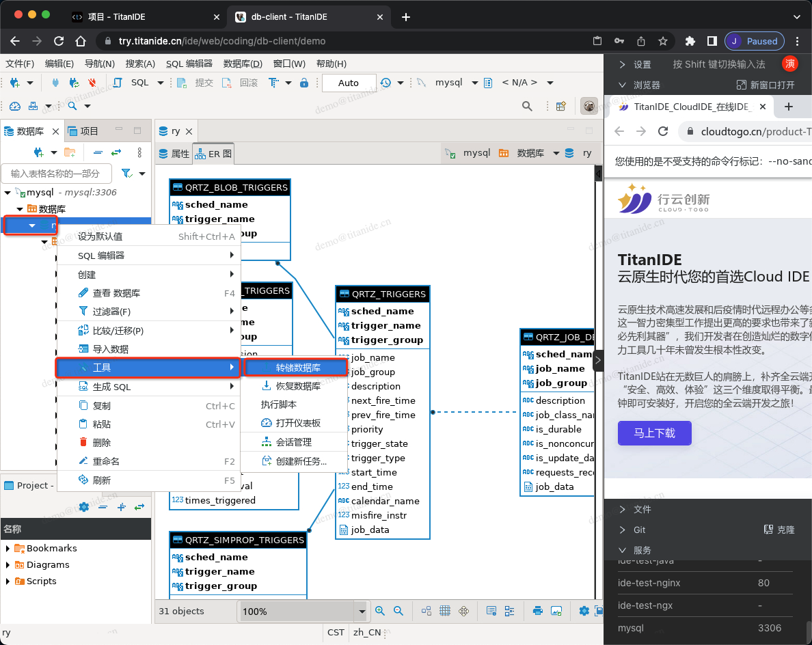Click the zoom out magnifier icon
Viewport: 812px width, 645px height.
398,611
